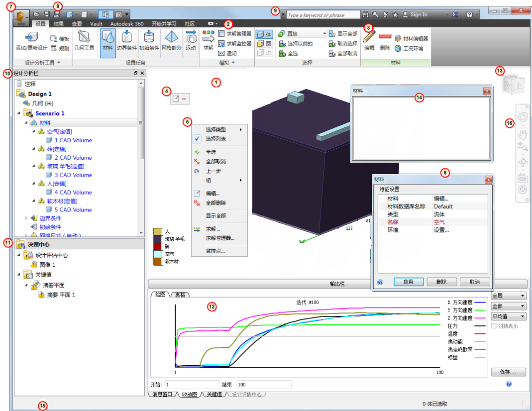Click the save icon in quick access toolbar
Screen dimensions: 532x411
pyautogui.click(x=47, y=14)
